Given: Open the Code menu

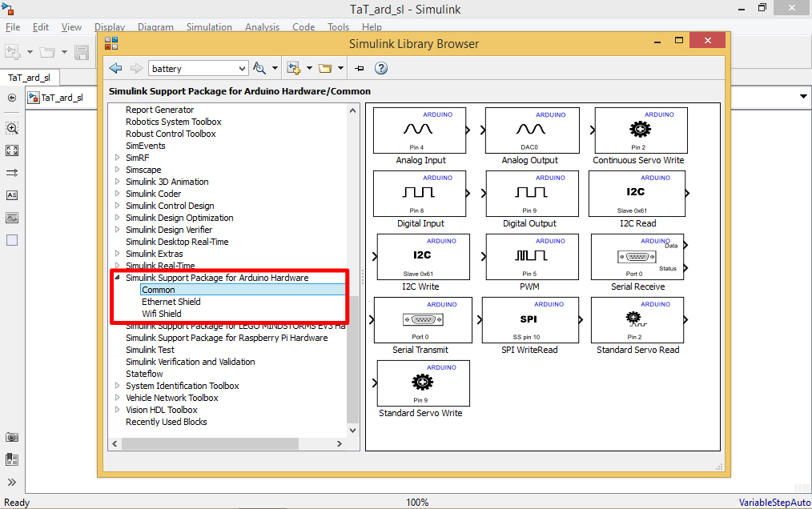Looking at the screenshot, I should 303,27.
